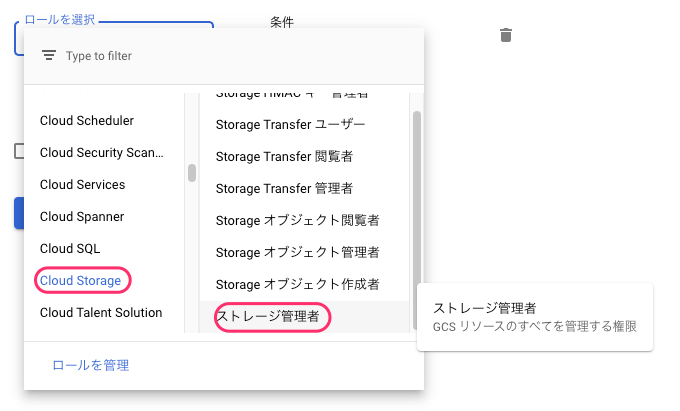Screen dimensions: 680x411
Task: Select Cloud Security Scanner category
Action: pyautogui.click(x=101, y=153)
